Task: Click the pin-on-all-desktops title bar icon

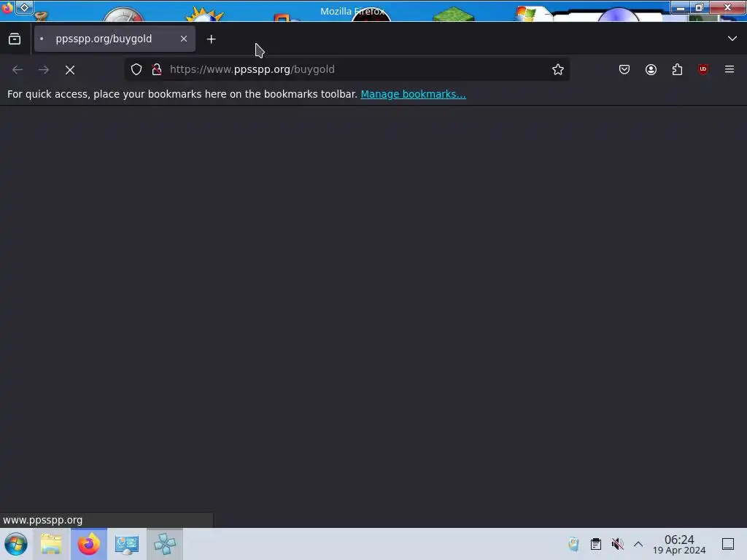Action: (x=24, y=7)
